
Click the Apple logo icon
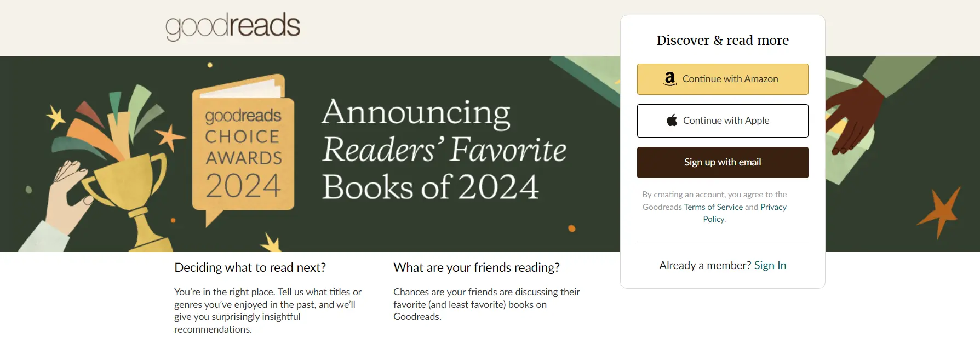click(672, 120)
